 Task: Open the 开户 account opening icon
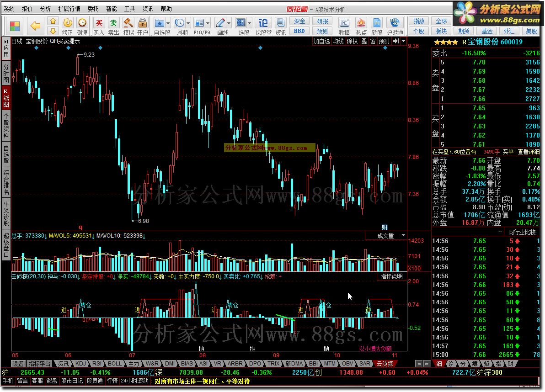click(x=143, y=26)
